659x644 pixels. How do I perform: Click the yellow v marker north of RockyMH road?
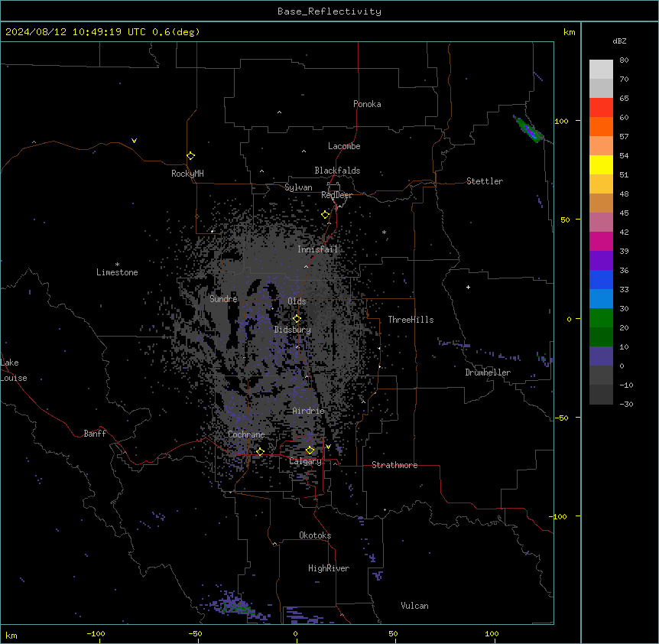point(134,141)
